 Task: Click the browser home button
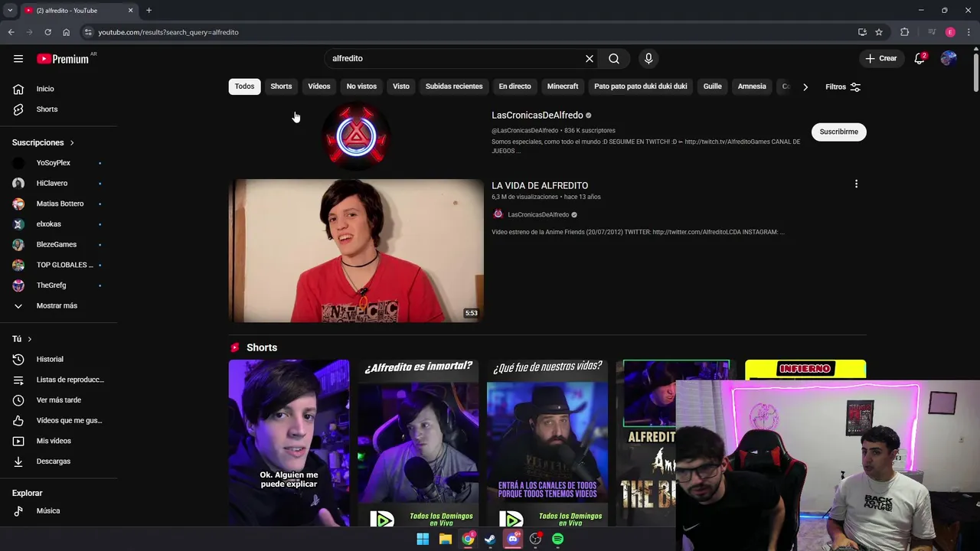(66, 32)
